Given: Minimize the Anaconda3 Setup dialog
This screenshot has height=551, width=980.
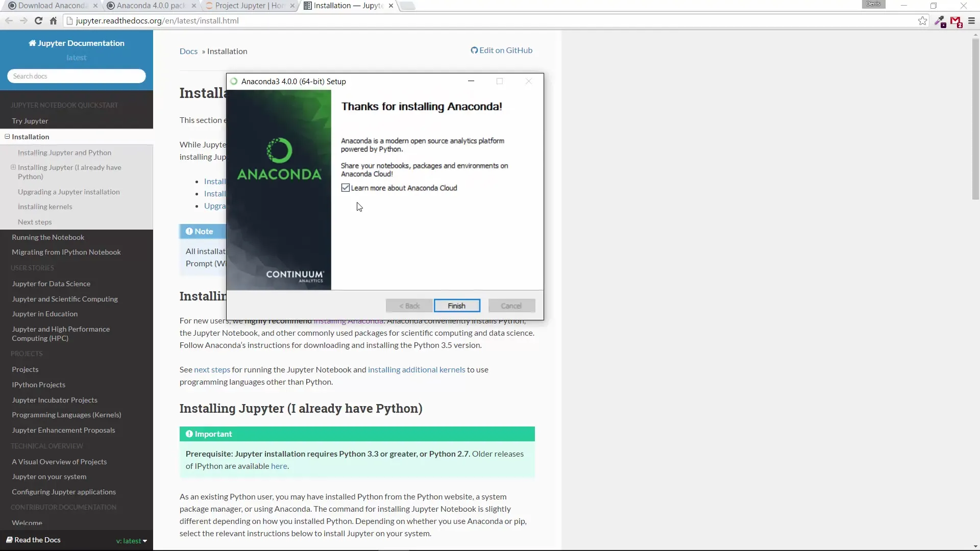Looking at the screenshot, I should (x=471, y=81).
